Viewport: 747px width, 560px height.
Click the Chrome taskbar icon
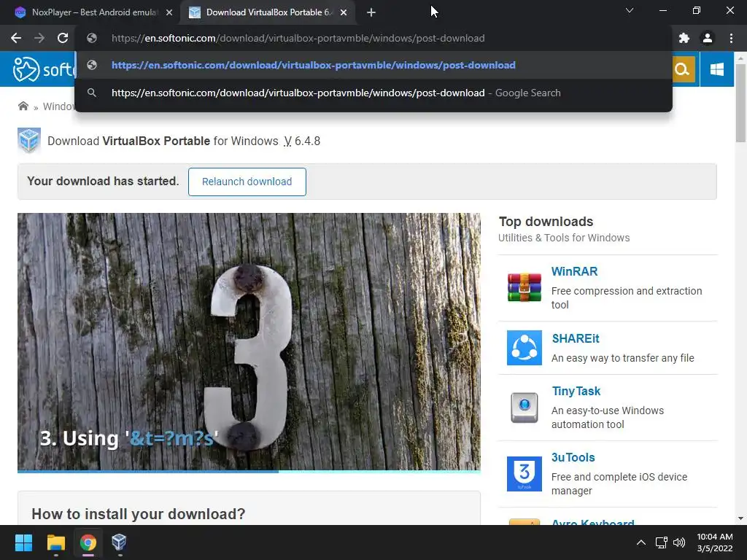88,542
